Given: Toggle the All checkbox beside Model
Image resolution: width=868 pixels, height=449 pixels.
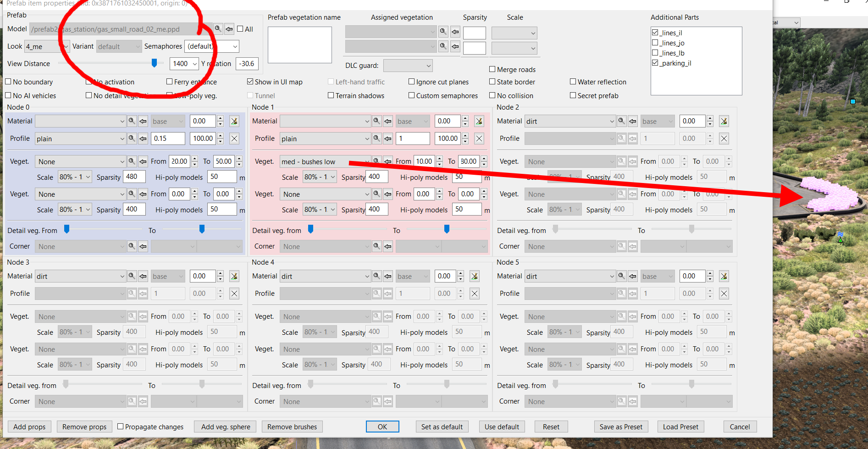Looking at the screenshot, I should [240, 29].
